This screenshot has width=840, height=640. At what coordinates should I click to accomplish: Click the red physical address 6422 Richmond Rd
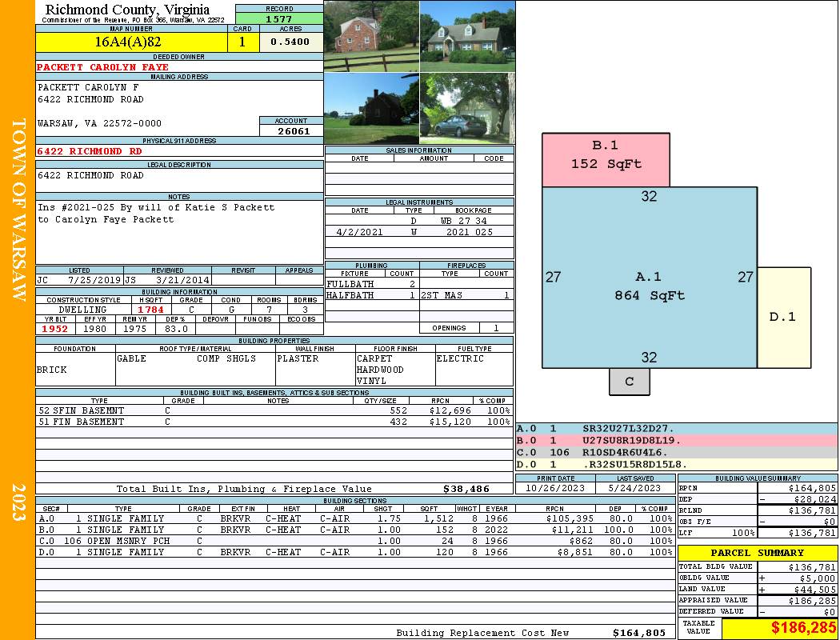[90, 151]
